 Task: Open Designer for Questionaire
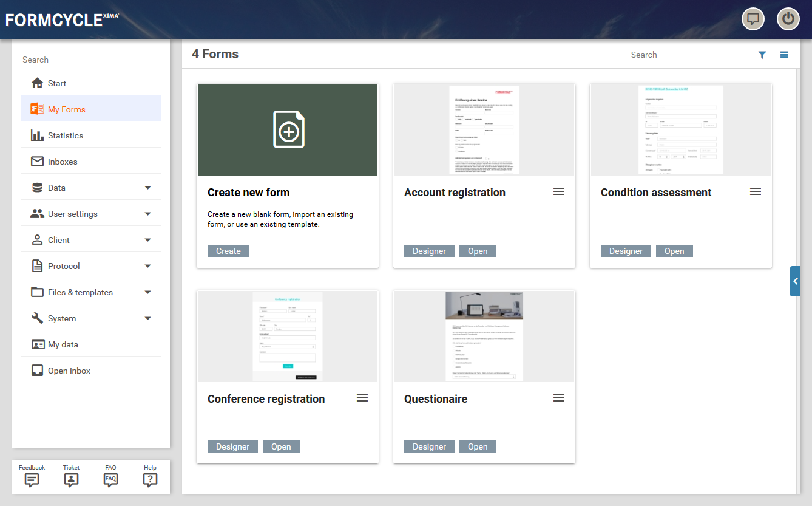[x=429, y=446]
